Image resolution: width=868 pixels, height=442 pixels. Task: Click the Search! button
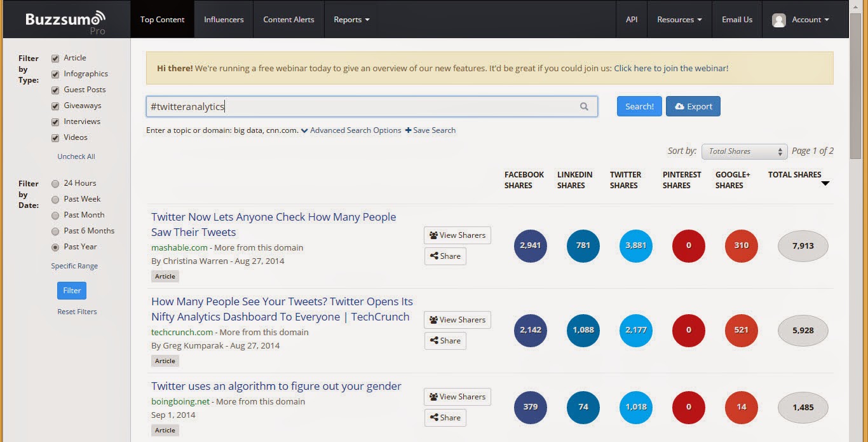(x=639, y=106)
